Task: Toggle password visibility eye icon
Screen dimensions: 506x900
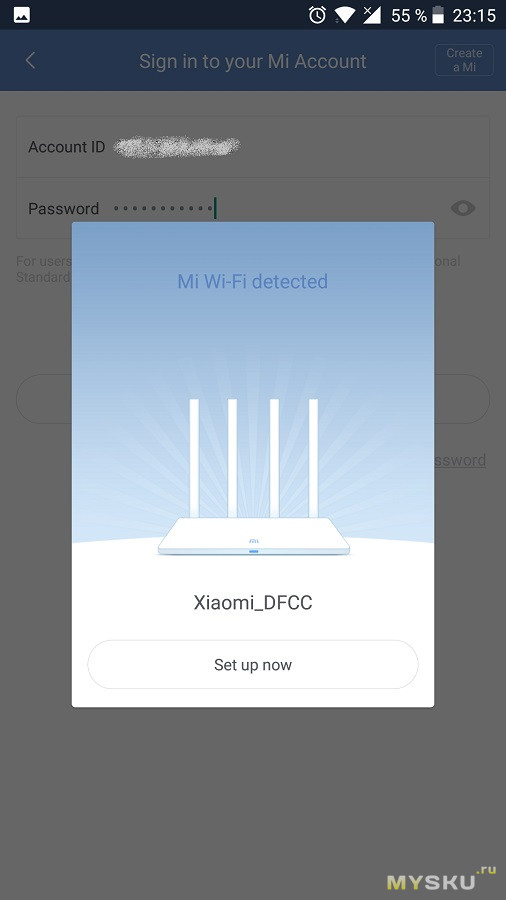Action: click(x=462, y=208)
